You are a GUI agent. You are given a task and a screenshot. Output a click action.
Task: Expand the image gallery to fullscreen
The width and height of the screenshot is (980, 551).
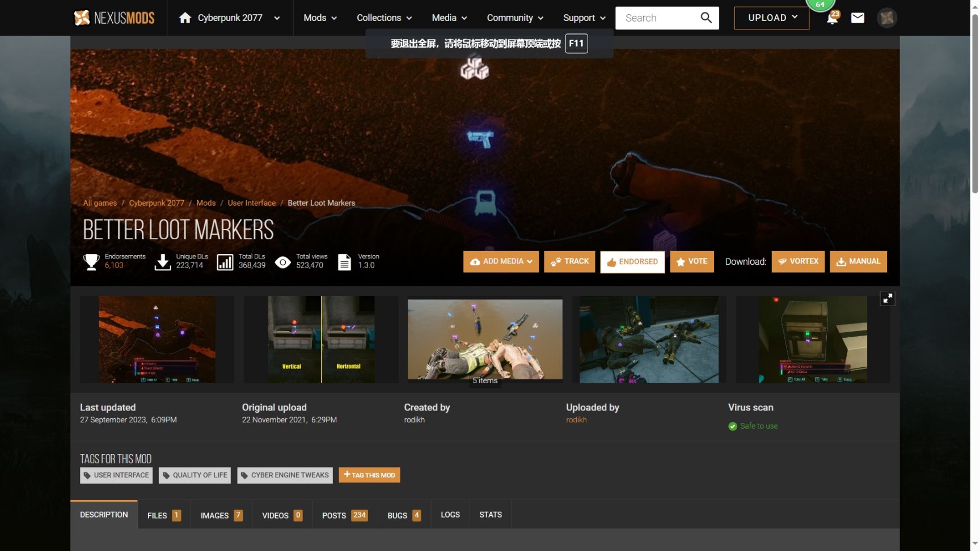[887, 298]
